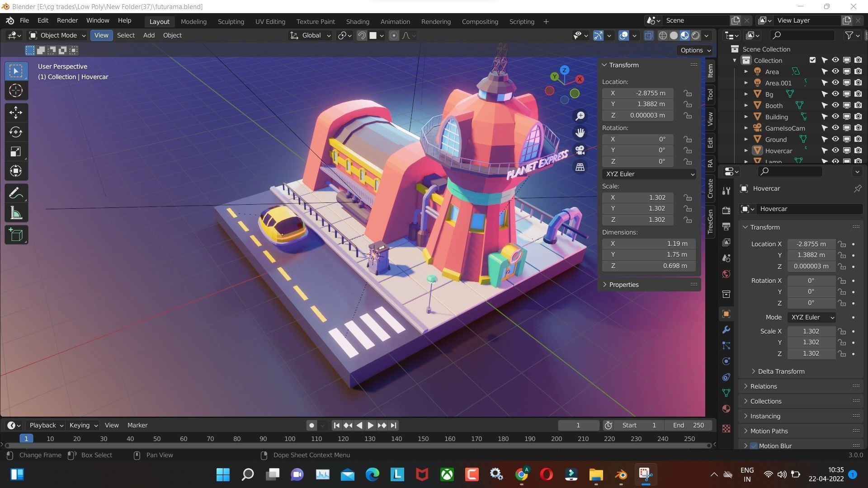
Task: Activate the Scale tool
Action: (16, 151)
